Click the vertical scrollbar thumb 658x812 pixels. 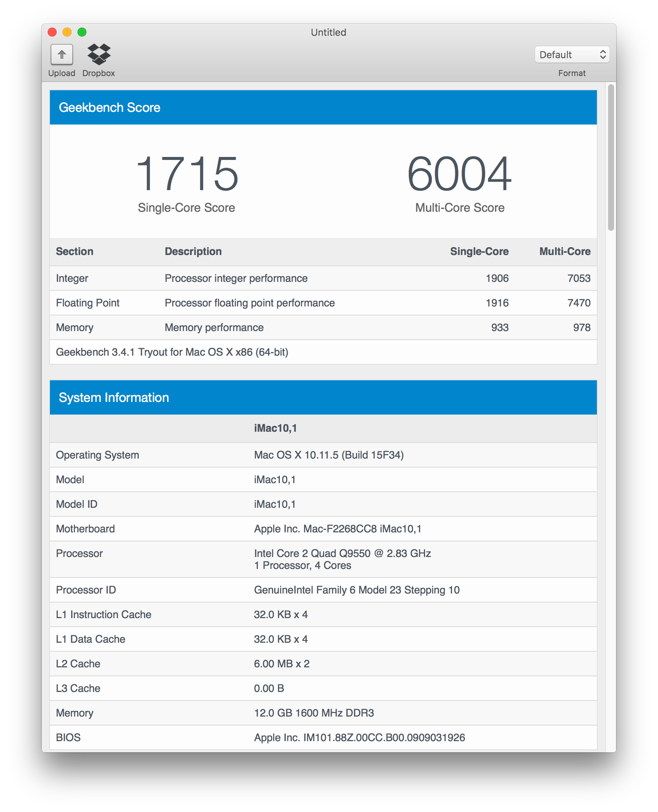coord(611,157)
